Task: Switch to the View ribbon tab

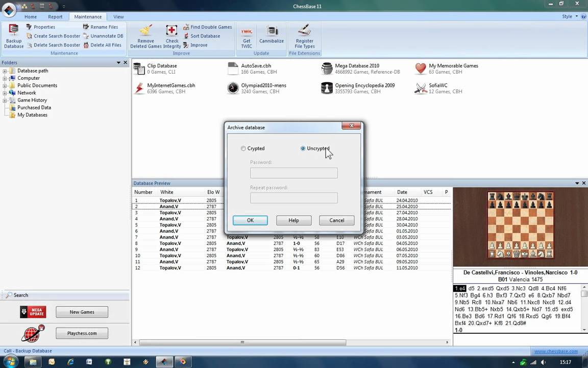Action: (118, 16)
